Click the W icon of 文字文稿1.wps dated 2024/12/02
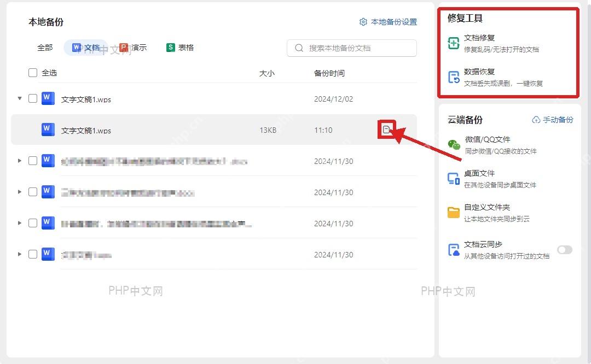The height and width of the screenshot is (364, 591). (x=48, y=98)
